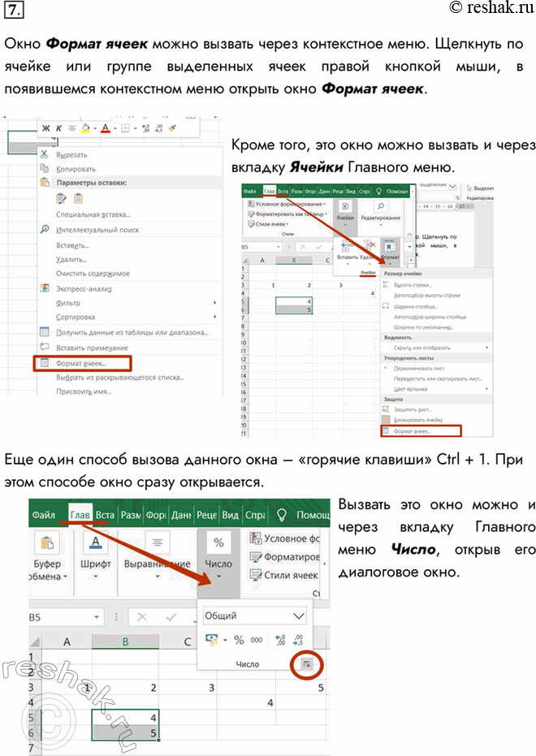Click the Вид tab in the bottom screenshot
Viewport: 536px width, 756px height.
coord(230,516)
